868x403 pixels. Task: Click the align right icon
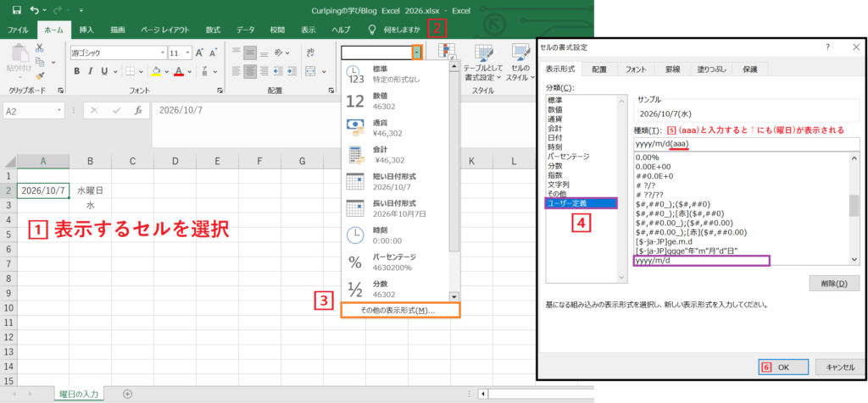[x=264, y=71]
